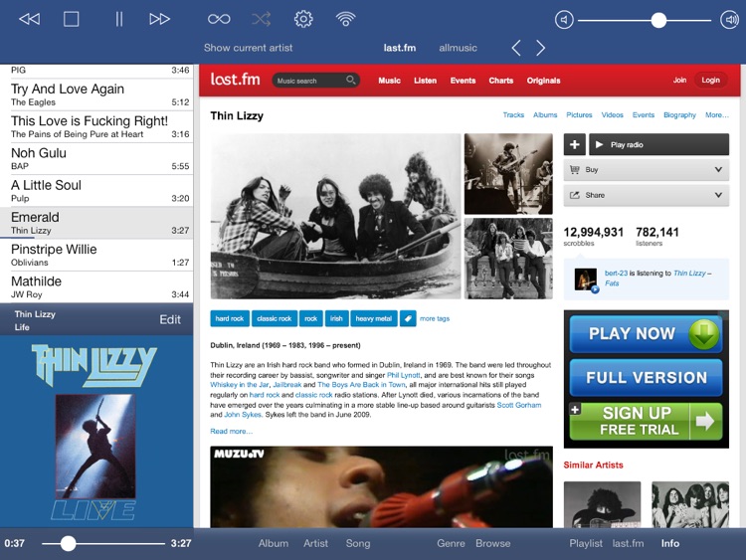This screenshot has width=746, height=560.
Task: Pause the current song
Action: pos(119,19)
